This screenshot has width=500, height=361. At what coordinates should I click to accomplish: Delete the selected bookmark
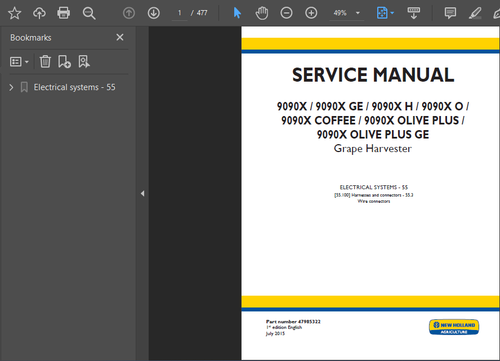45,62
